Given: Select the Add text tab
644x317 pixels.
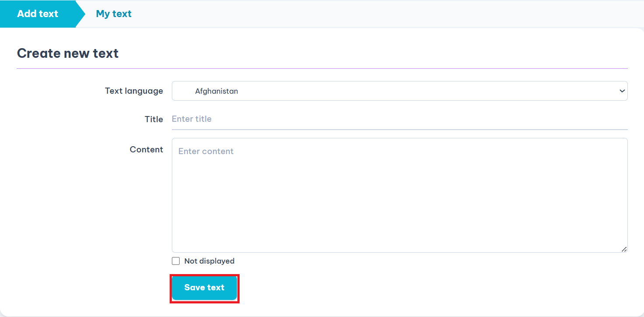Looking at the screenshot, I should click(x=38, y=14).
